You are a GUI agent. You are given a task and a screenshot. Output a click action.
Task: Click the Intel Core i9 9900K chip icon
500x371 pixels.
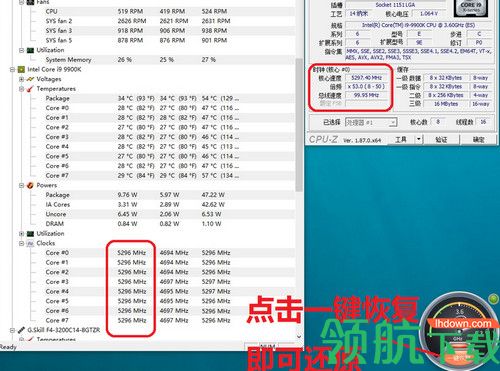(21, 69)
